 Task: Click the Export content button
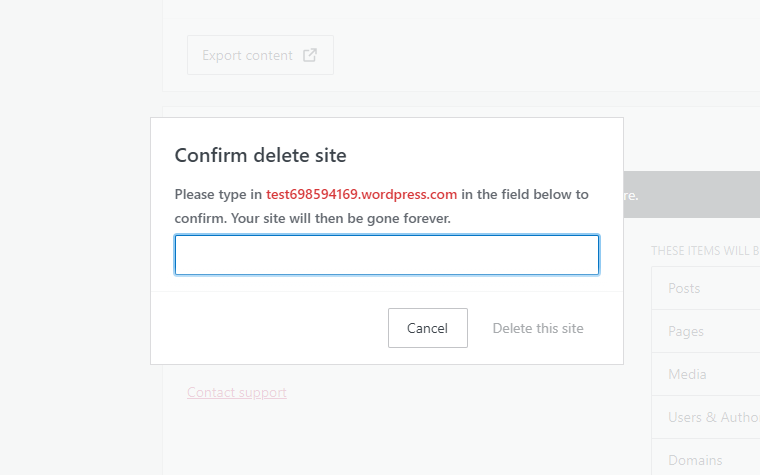pyautogui.click(x=260, y=55)
